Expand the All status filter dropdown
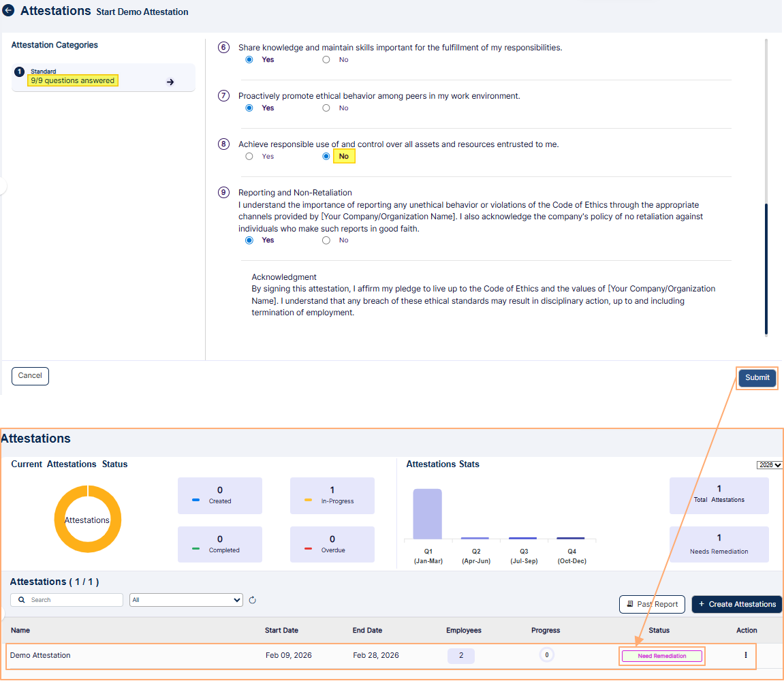The height and width of the screenshot is (681, 784). tap(186, 600)
